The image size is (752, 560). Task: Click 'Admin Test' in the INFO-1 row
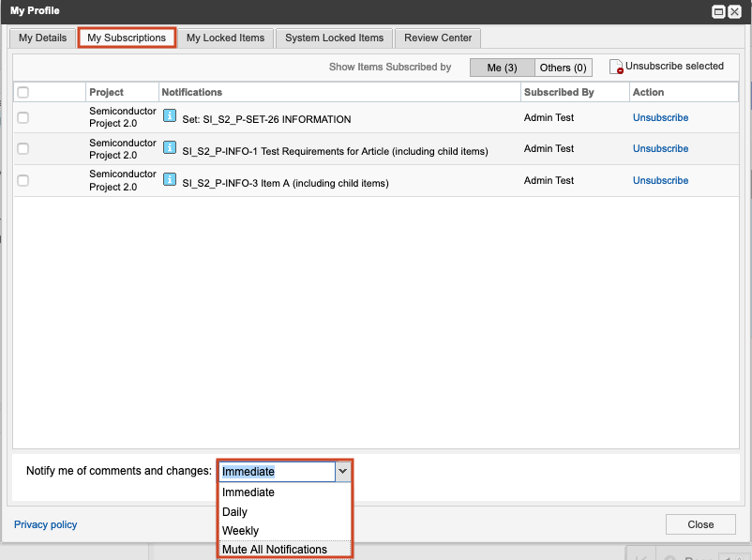coord(549,149)
